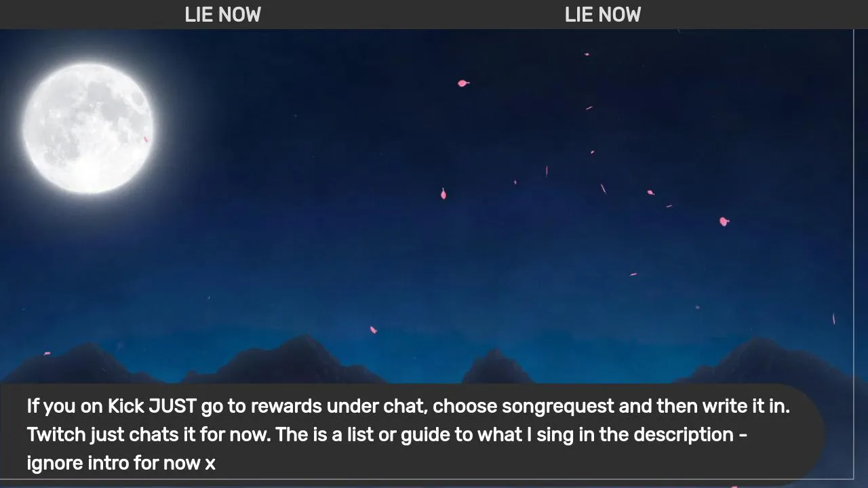868x488 pixels.
Task: Click the full moon graphic
Action: tap(88, 128)
